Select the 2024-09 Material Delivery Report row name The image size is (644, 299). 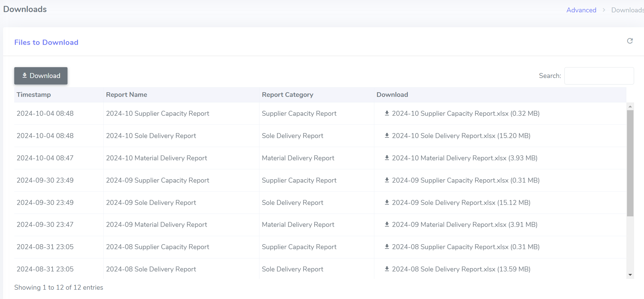pyautogui.click(x=156, y=224)
